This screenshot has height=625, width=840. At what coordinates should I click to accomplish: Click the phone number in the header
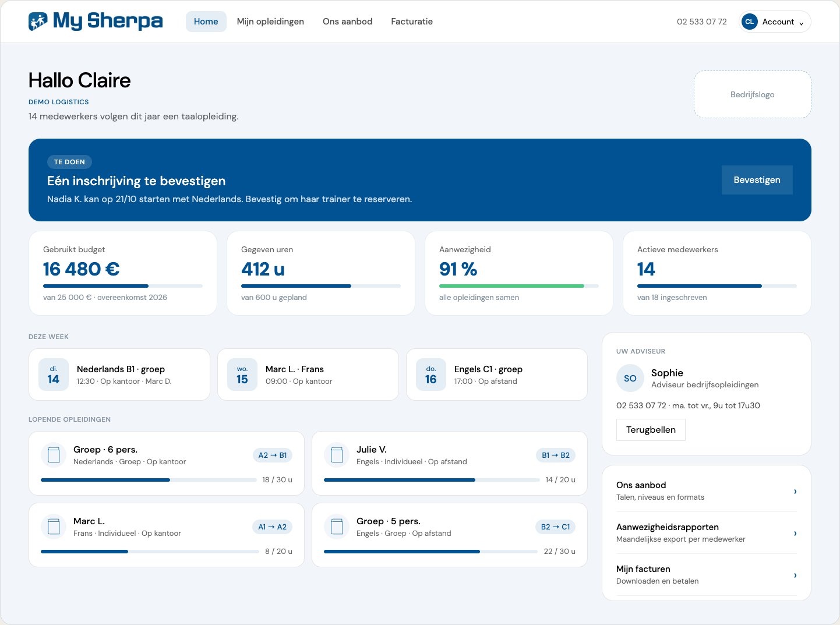pos(702,22)
